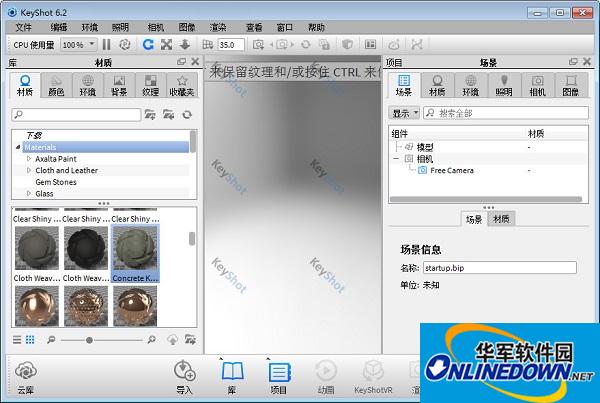Open the File menu
Viewport: 600px width, 403px height.
click(23, 28)
